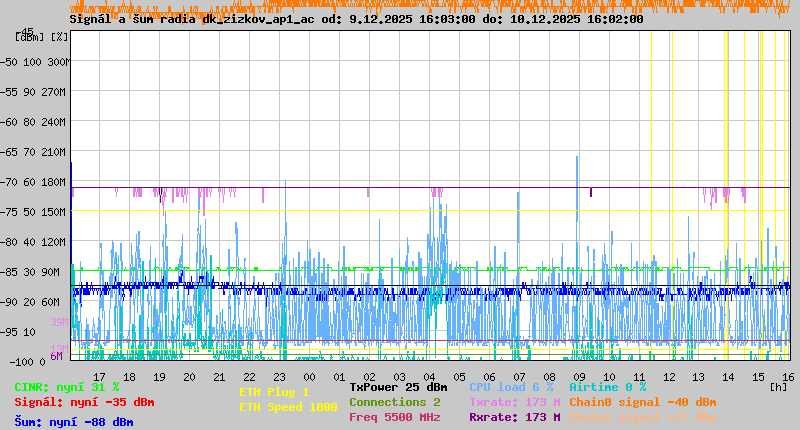Viewport: 800px width, 430px height.
Task: Select the hour 19 tick on time axis
Action: [x=159, y=376]
